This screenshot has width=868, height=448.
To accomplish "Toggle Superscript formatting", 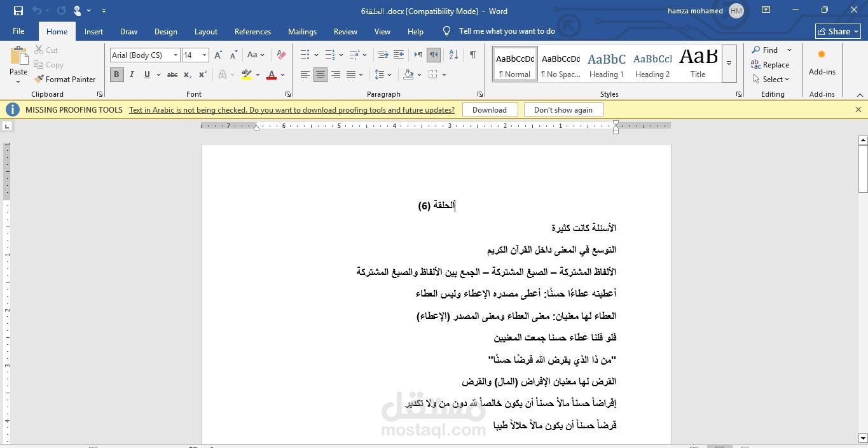I will click(203, 75).
